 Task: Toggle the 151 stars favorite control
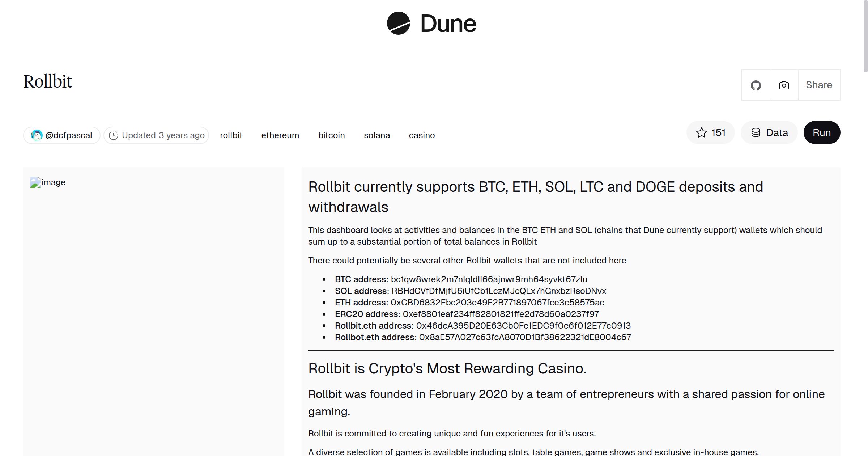click(710, 132)
